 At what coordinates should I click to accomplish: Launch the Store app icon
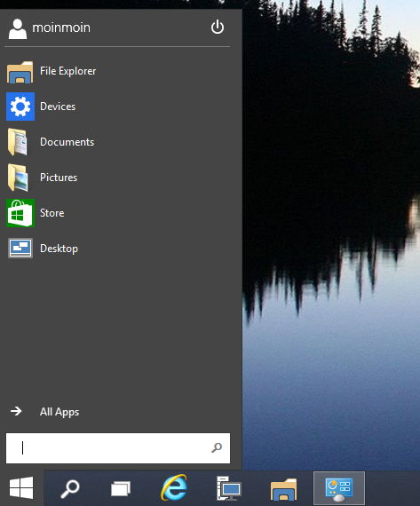20,213
